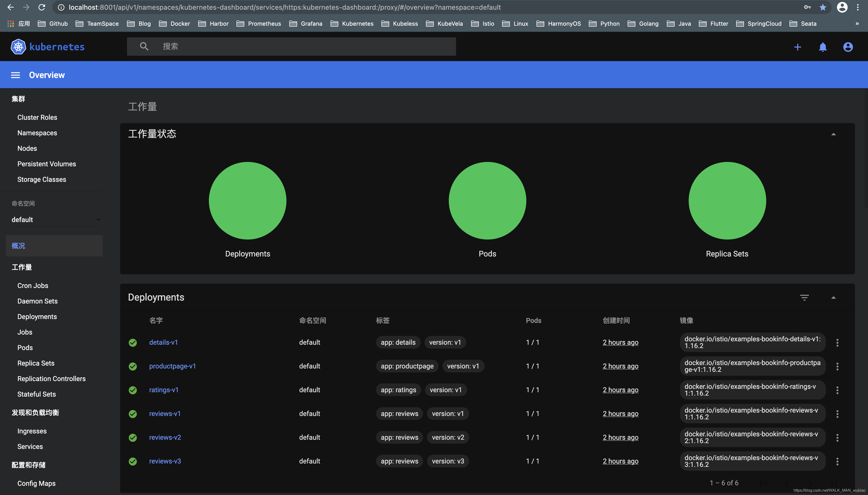Viewport: 868px width, 495px height.
Task: Click the green Deployments status circle
Action: tap(247, 200)
